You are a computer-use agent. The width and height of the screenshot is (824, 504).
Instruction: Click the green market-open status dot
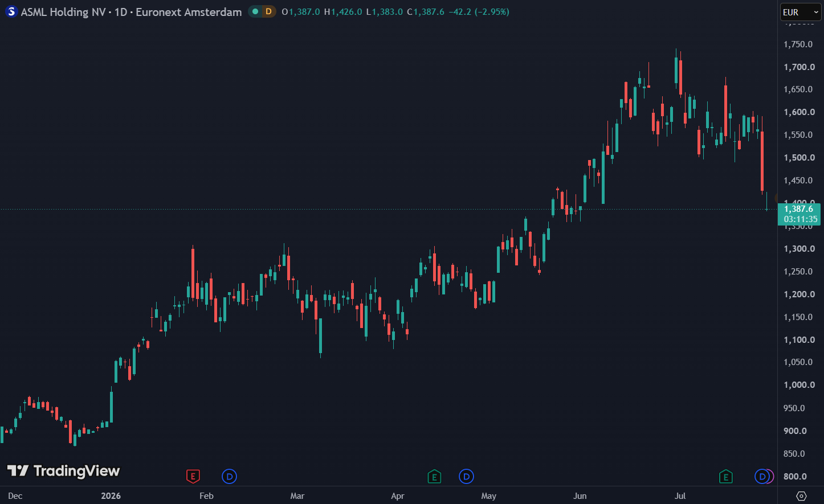255,11
